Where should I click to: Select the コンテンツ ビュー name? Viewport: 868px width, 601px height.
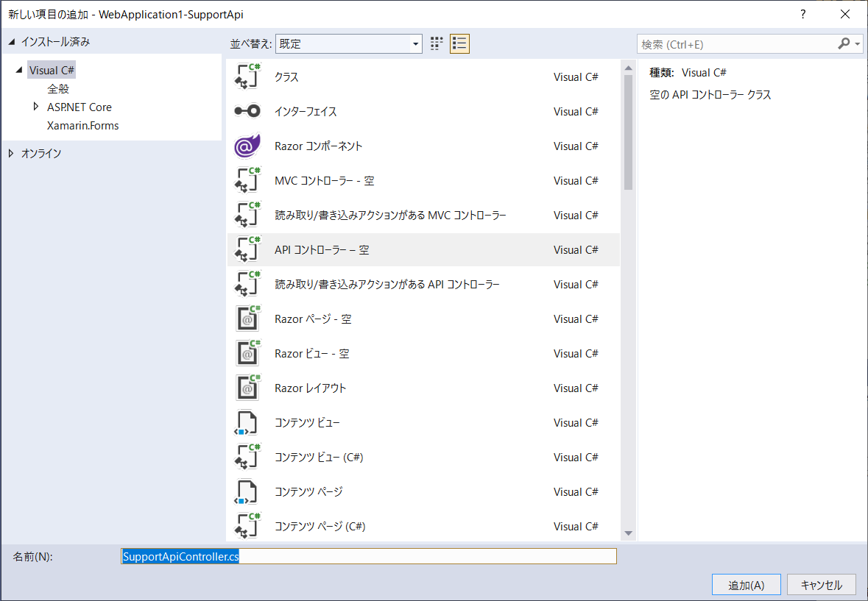pos(307,422)
